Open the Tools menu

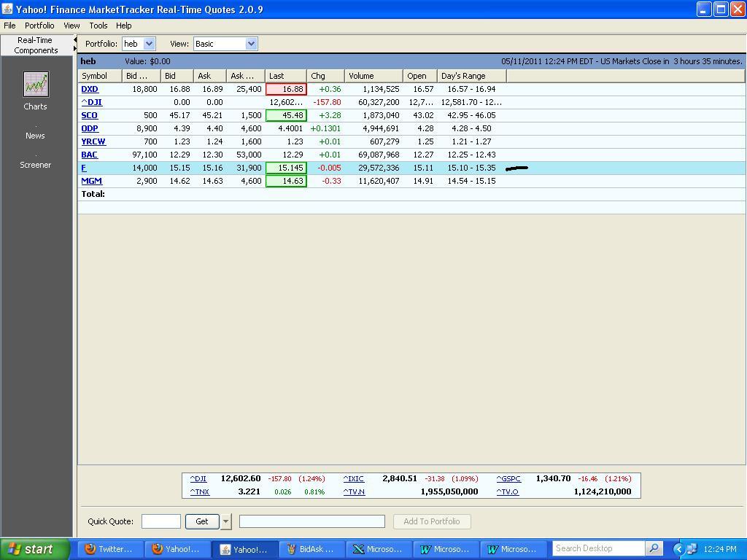pos(98,26)
